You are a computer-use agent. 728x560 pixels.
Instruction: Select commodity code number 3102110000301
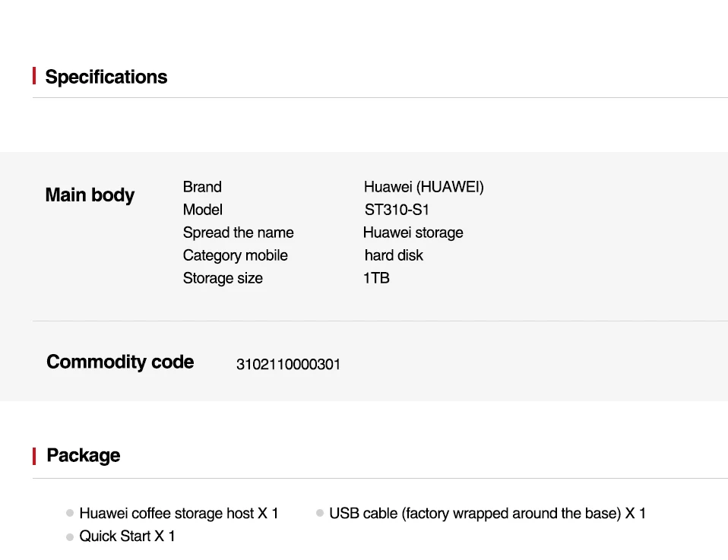pos(288,365)
